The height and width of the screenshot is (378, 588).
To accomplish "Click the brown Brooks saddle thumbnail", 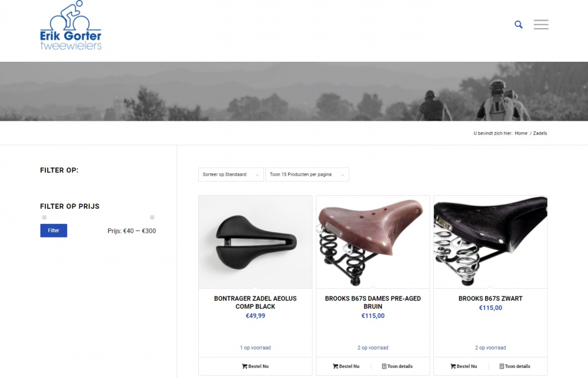I will pos(373,242).
